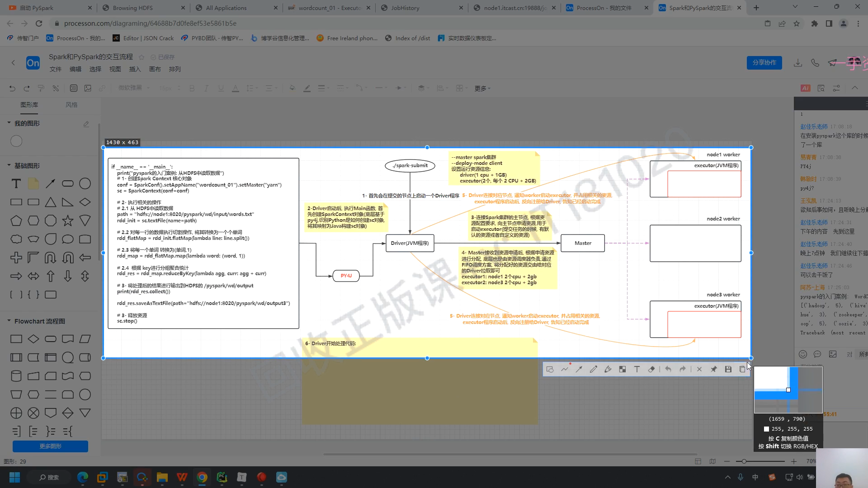Viewport: 868px width, 488px height.
Task: Select the arrow tool in screenshot toolbar
Action: point(579,369)
